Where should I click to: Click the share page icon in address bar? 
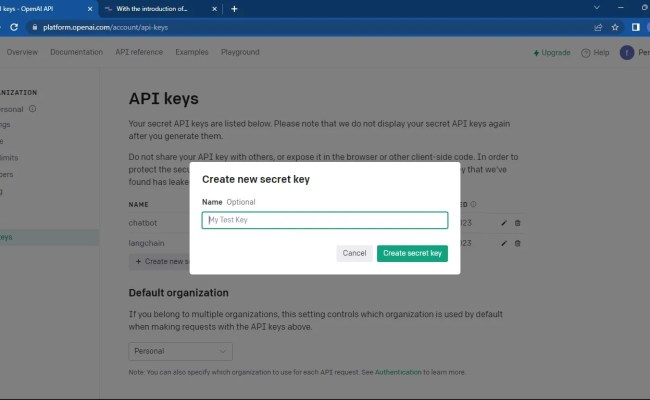[x=598, y=27]
